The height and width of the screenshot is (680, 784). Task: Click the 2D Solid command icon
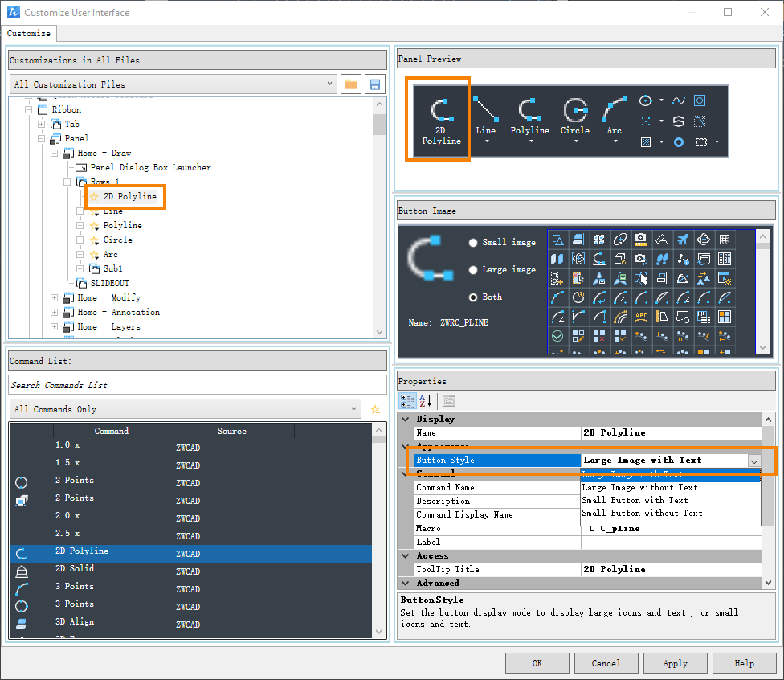(22, 571)
